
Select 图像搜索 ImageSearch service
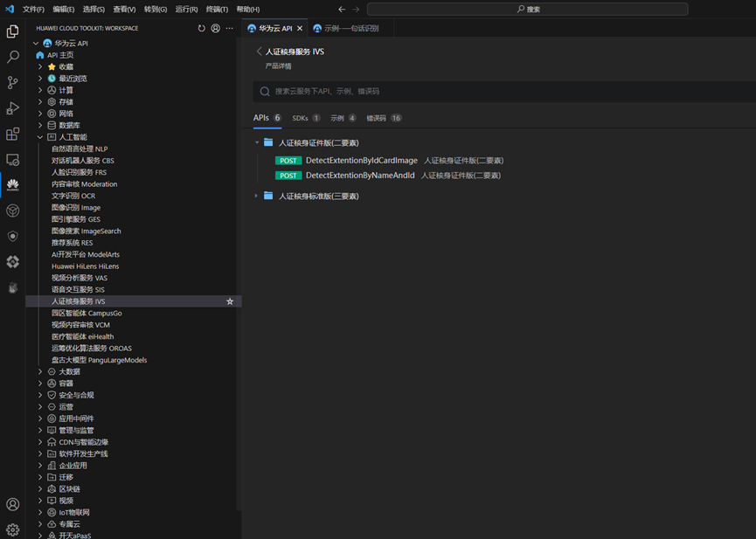[x=87, y=231]
